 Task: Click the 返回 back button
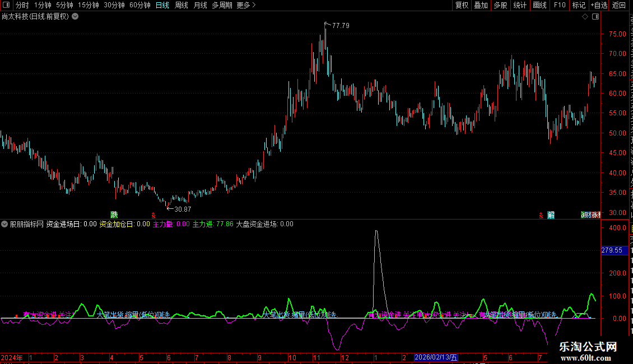(x=619, y=5)
